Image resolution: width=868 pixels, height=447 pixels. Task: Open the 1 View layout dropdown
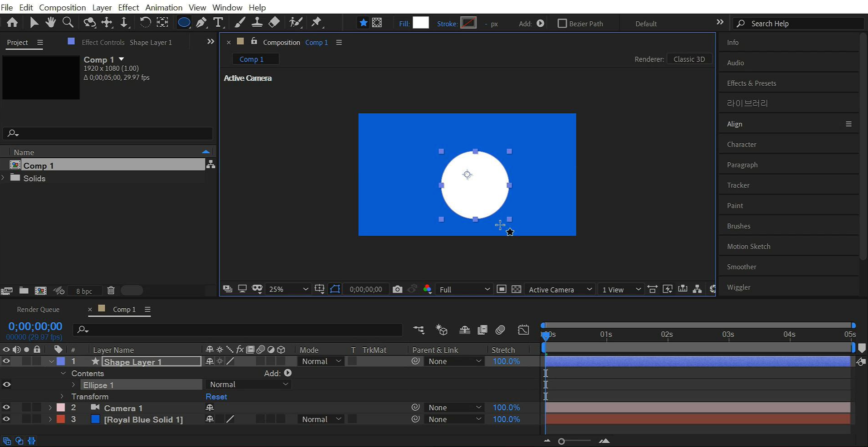point(621,289)
